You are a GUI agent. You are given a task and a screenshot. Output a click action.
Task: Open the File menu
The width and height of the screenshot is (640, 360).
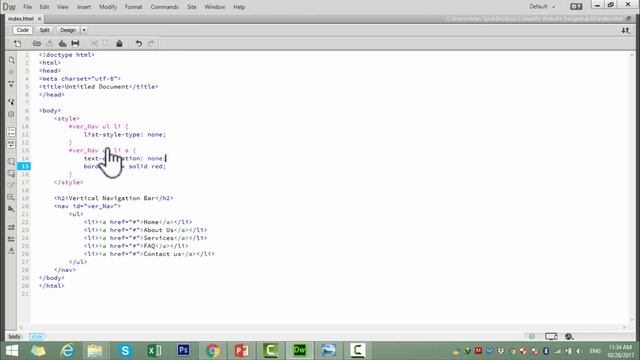27,7
